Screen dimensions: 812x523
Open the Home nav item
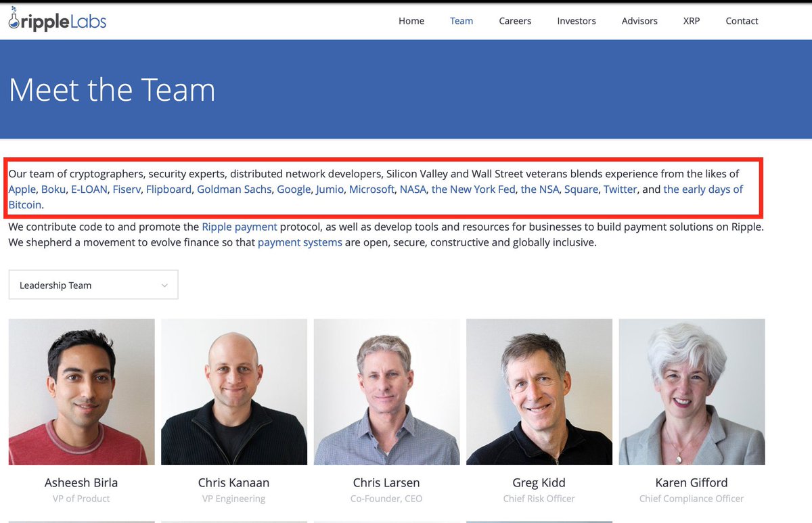click(411, 21)
